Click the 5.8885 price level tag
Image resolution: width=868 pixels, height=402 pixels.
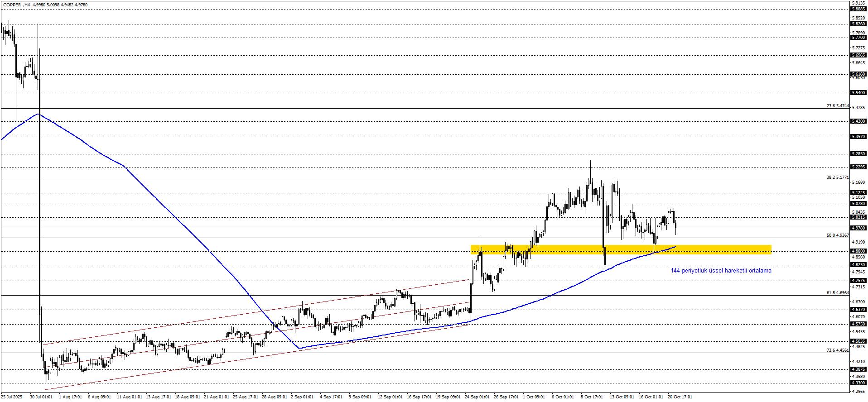click(858, 9)
